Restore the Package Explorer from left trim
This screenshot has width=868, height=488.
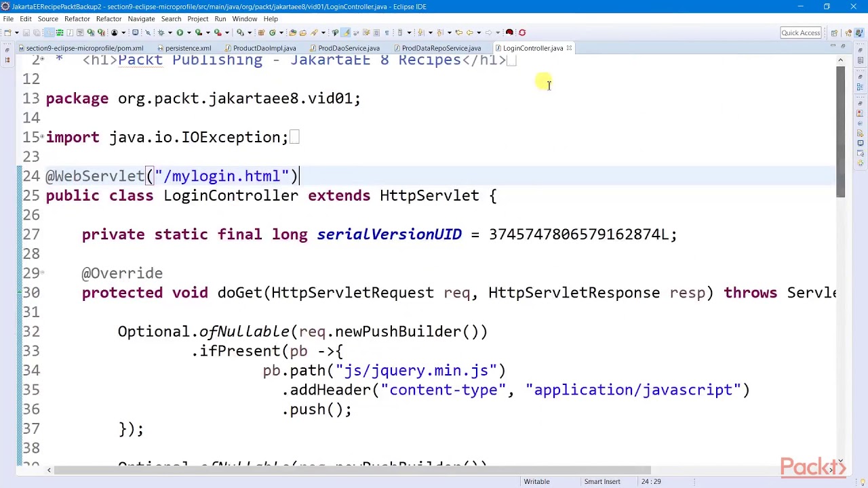7,49
